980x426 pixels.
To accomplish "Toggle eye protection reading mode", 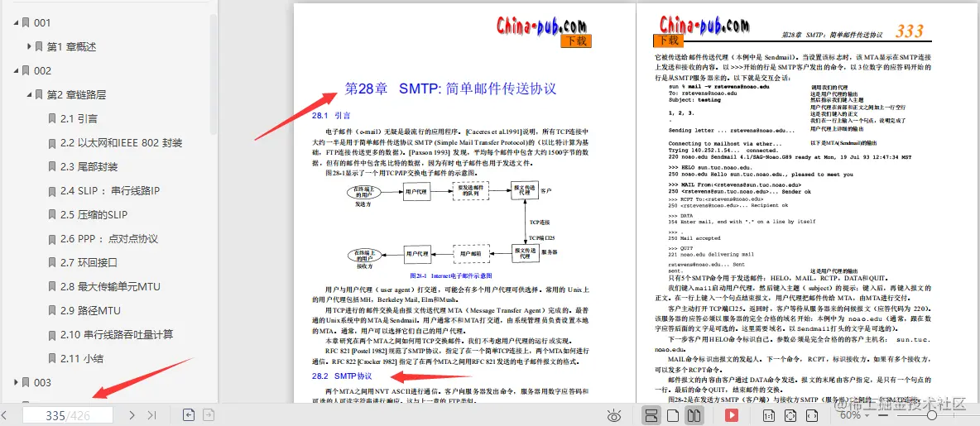I will pos(614,414).
